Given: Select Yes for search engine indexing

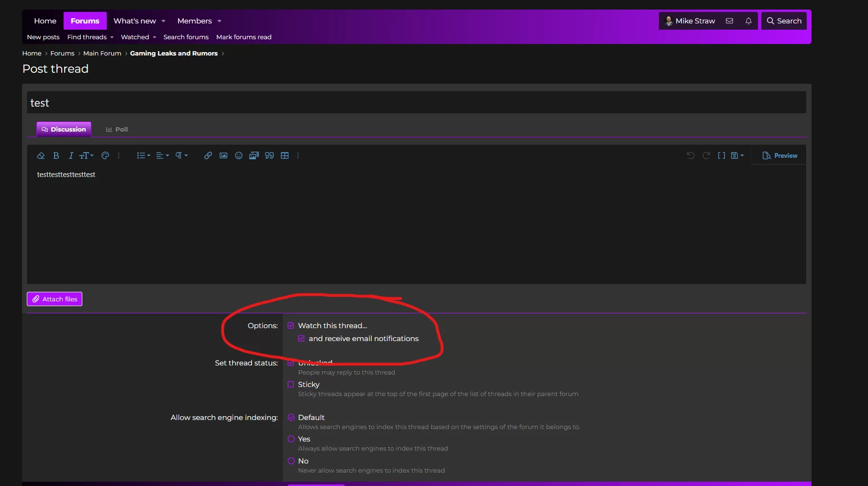Looking at the screenshot, I should (291, 439).
